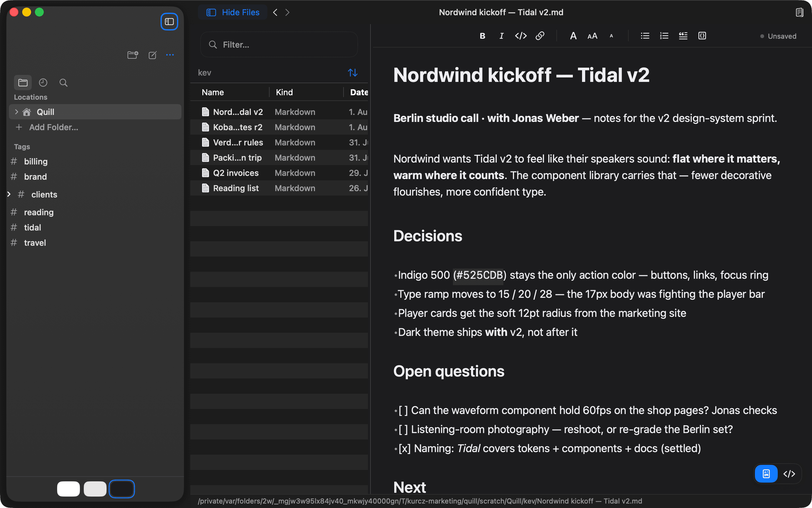
Task: Toggle sort order arrows for kev folder
Action: click(x=353, y=73)
